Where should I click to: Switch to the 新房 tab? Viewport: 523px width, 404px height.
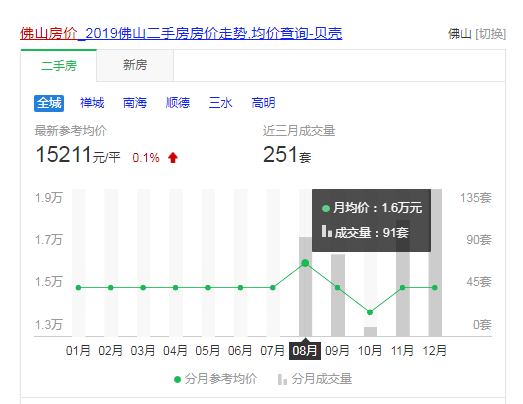click(135, 65)
